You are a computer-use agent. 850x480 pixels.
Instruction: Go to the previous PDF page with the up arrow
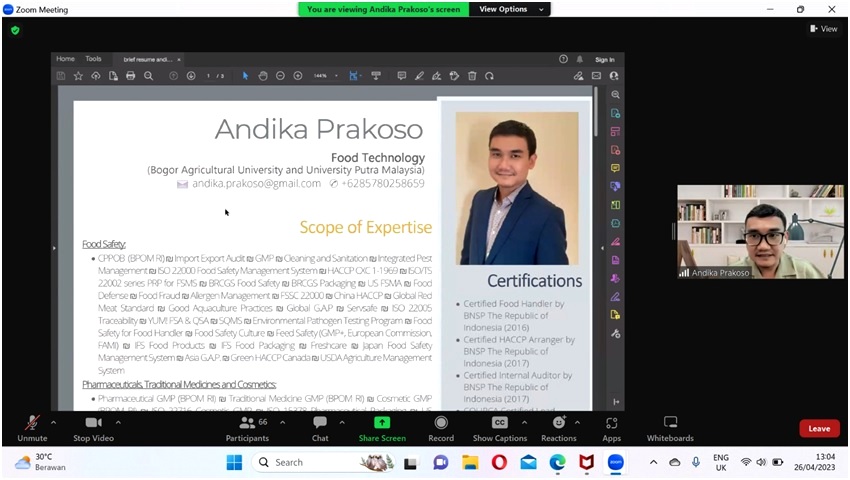[173, 76]
